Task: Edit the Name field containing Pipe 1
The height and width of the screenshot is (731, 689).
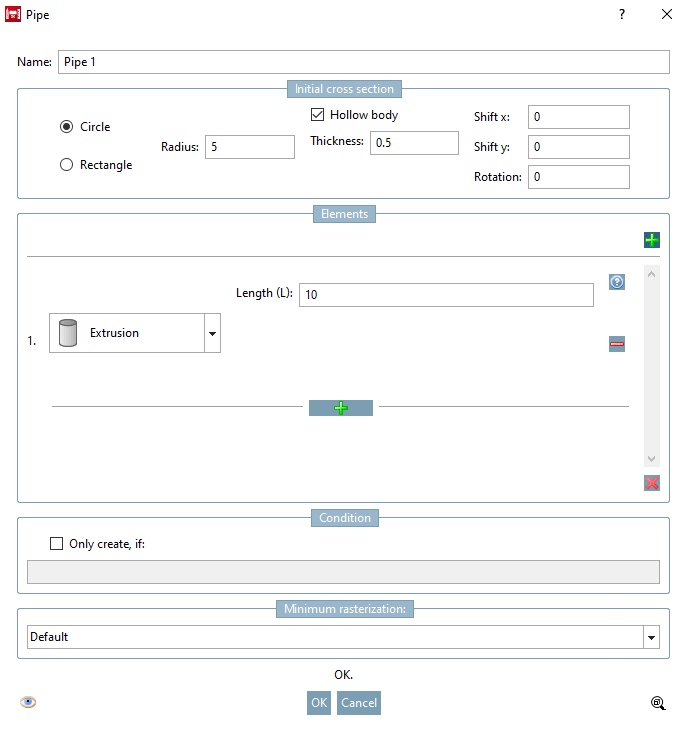Action: coord(364,62)
